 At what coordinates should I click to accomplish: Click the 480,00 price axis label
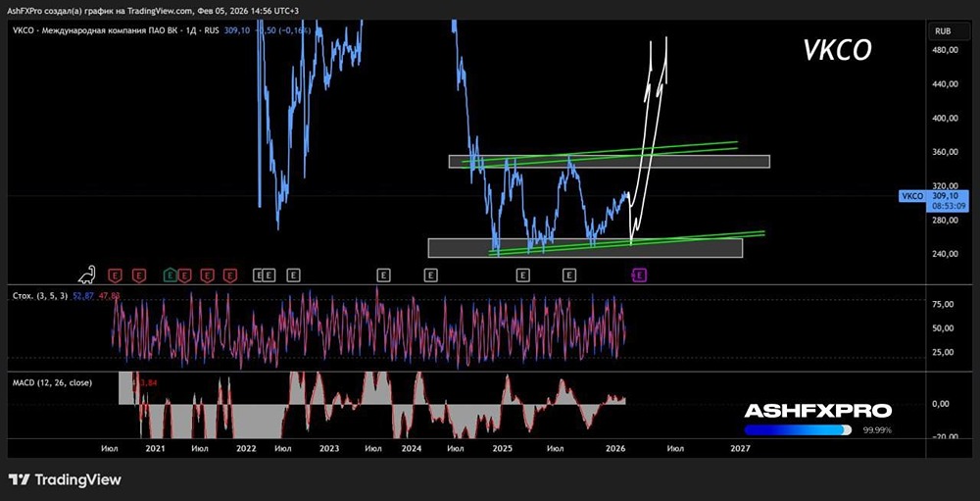pyautogui.click(x=945, y=51)
